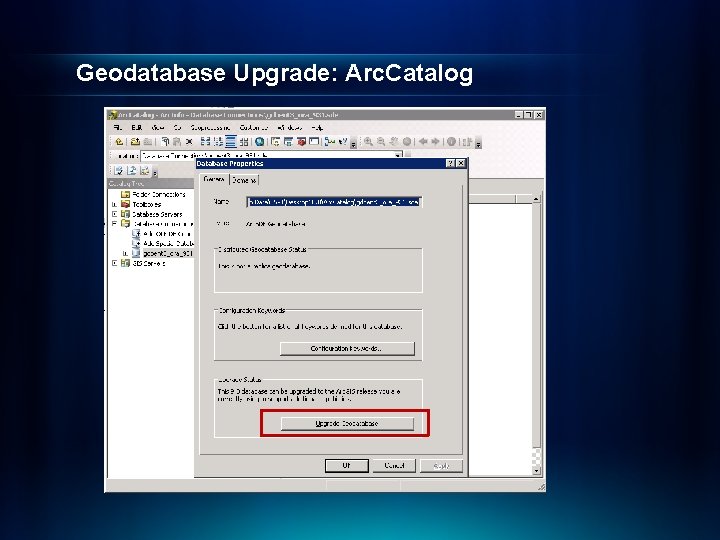Viewport: 720px width, 540px height.
Task: Click the Delete (X) toolbar icon
Action: tap(189, 142)
